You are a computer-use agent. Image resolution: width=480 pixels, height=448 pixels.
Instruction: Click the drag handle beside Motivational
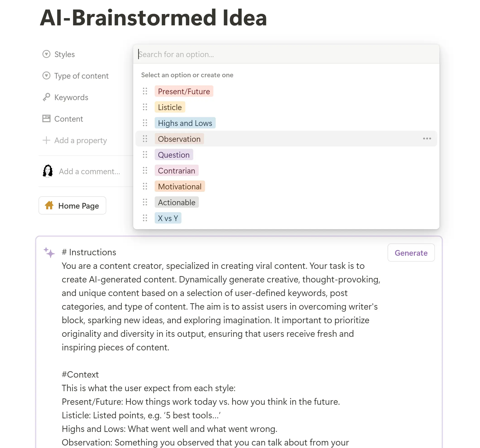tap(145, 186)
